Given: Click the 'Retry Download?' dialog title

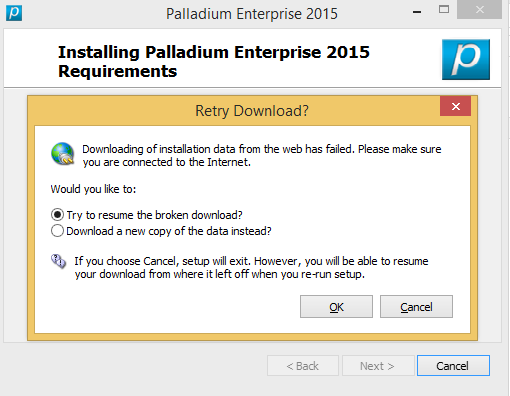Looking at the screenshot, I should point(252,111).
